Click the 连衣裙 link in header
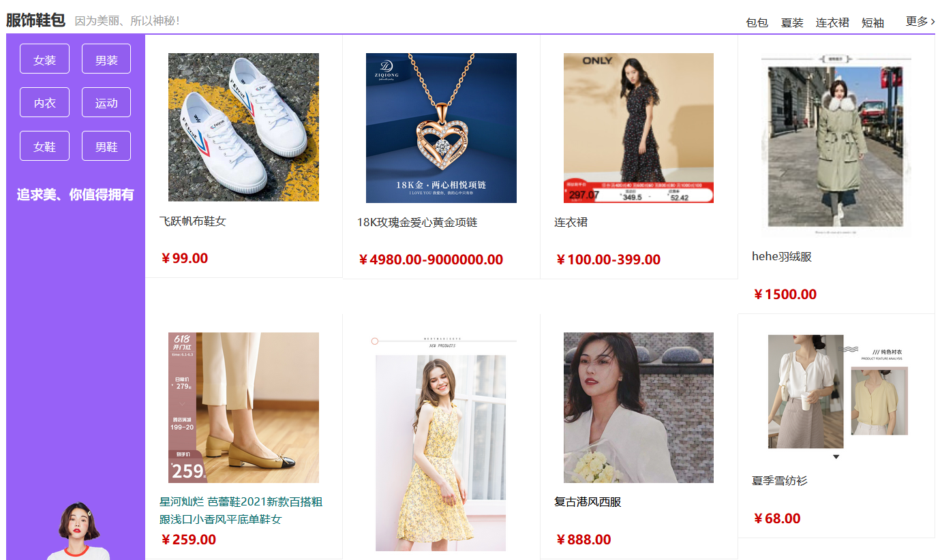Image resolution: width=940 pixels, height=560 pixels. 832,22
